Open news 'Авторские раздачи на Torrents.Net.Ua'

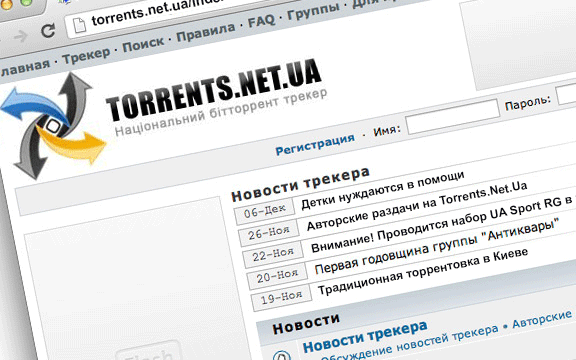(417, 206)
